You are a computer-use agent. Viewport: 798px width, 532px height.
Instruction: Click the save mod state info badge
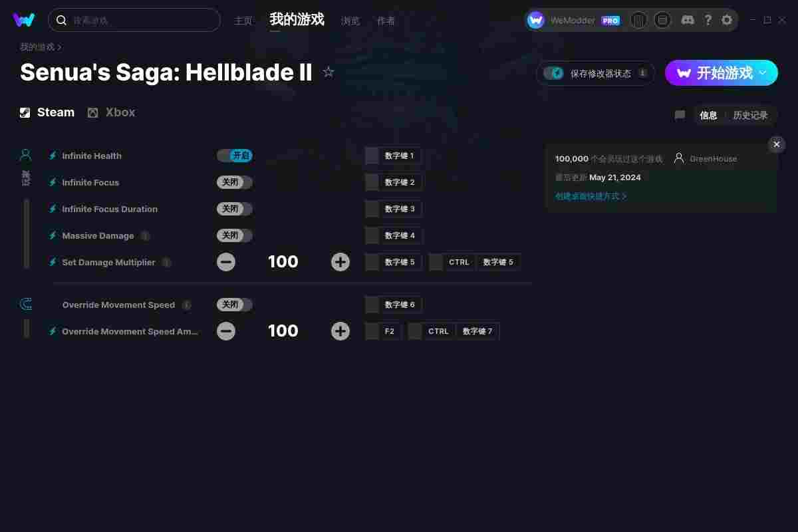(642, 73)
